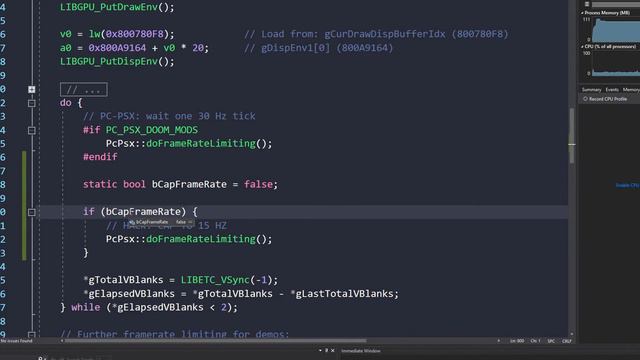The width and height of the screenshot is (640, 360).
Task: Click vertical scrollbar down arrow
Action: pyautogui.click(x=571, y=334)
